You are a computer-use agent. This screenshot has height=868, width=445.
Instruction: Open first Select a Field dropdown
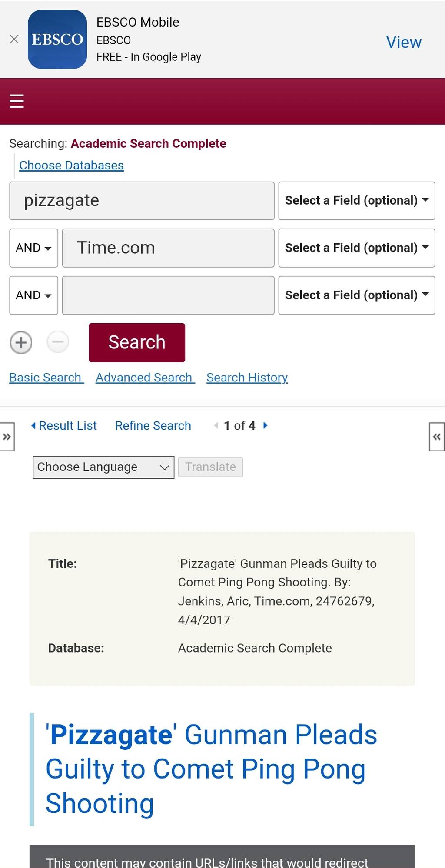[x=357, y=201]
